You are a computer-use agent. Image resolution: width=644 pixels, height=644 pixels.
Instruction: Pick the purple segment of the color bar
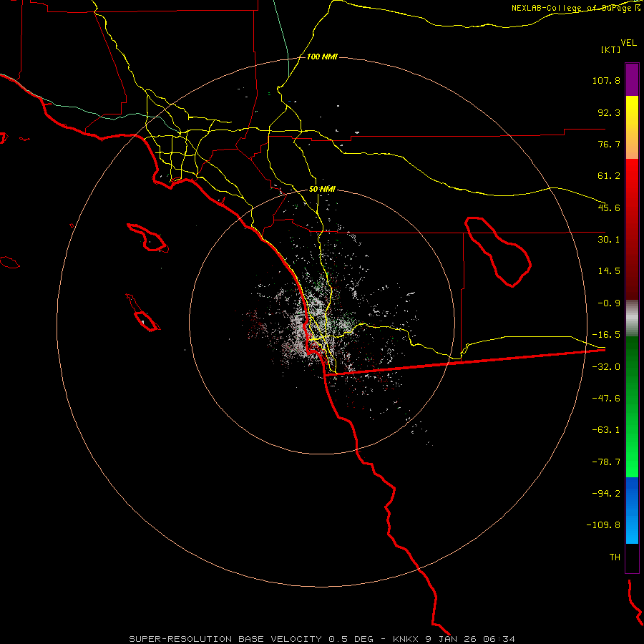click(x=632, y=79)
